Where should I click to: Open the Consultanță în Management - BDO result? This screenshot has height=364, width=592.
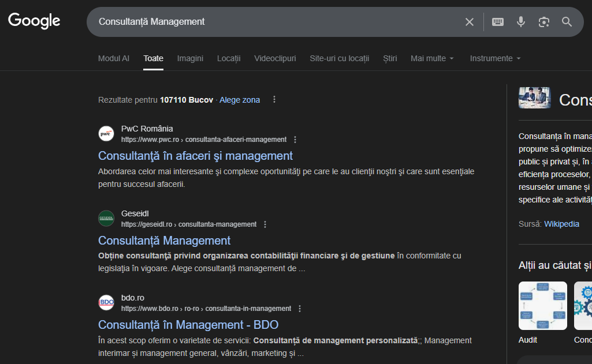pyautogui.click(x=188, y=325)
